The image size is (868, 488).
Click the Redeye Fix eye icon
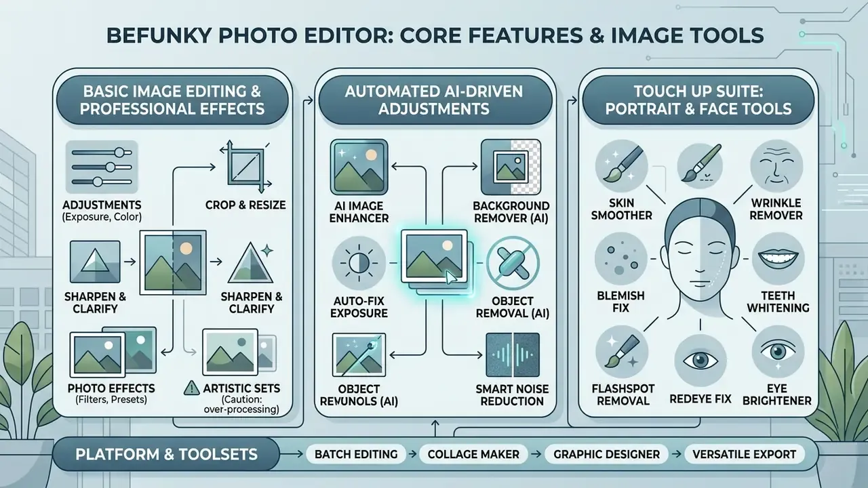click(702, 360)
